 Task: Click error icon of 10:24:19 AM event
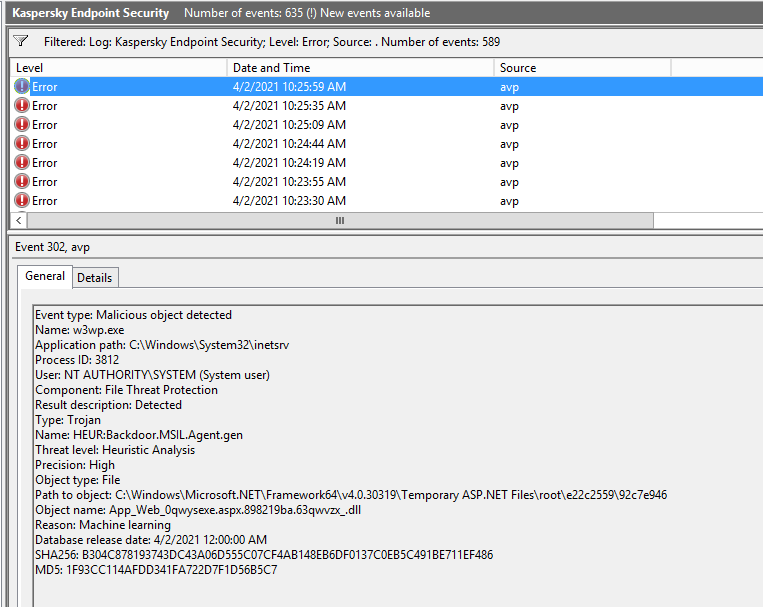[x=22, y=162]
